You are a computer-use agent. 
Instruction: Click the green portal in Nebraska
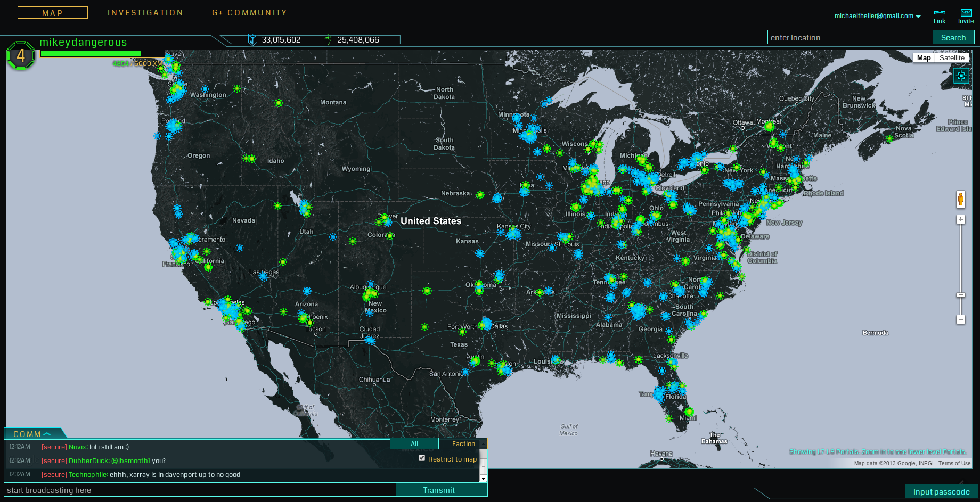(x=480, y=195)
